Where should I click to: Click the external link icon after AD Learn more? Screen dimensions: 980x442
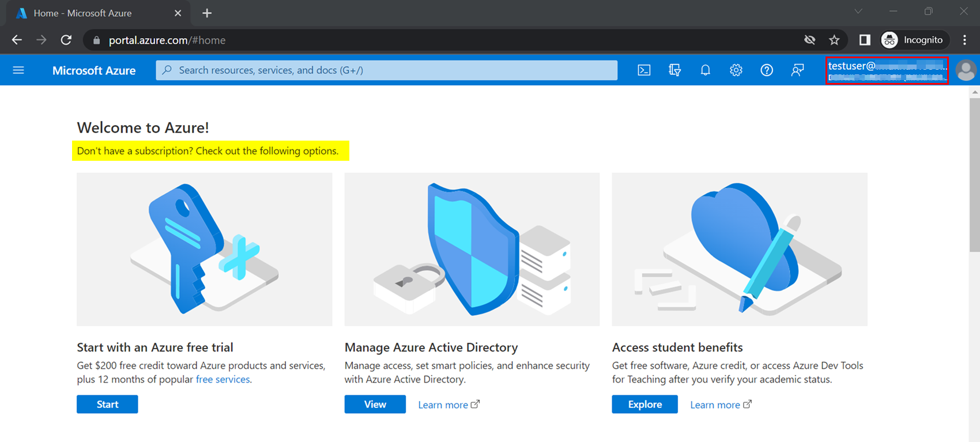475,404
